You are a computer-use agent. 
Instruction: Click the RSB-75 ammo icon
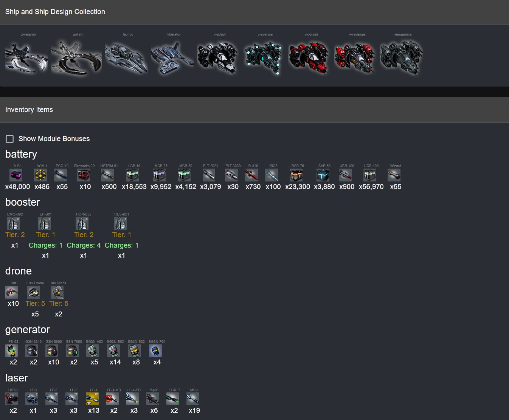(x=296, y=175)
